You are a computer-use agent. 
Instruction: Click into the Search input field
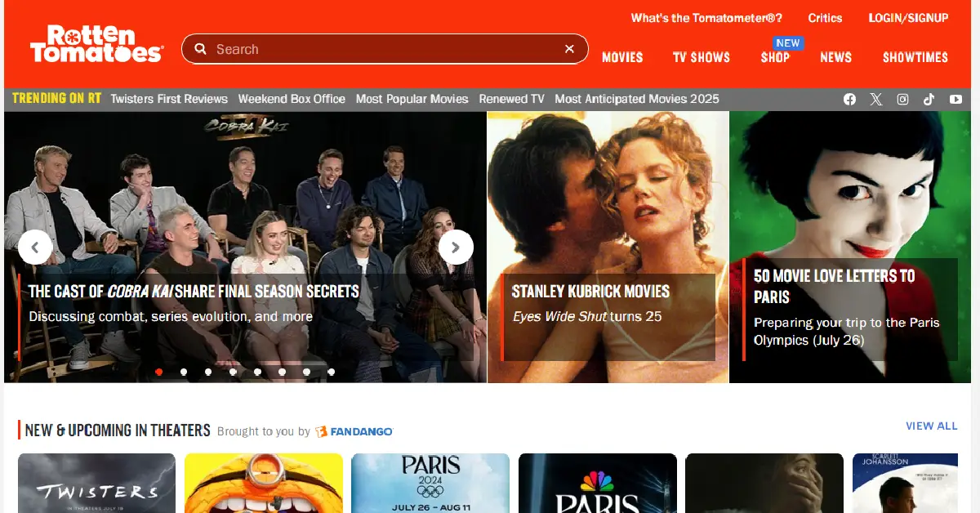pyautogui.click(x=384, y=49)
